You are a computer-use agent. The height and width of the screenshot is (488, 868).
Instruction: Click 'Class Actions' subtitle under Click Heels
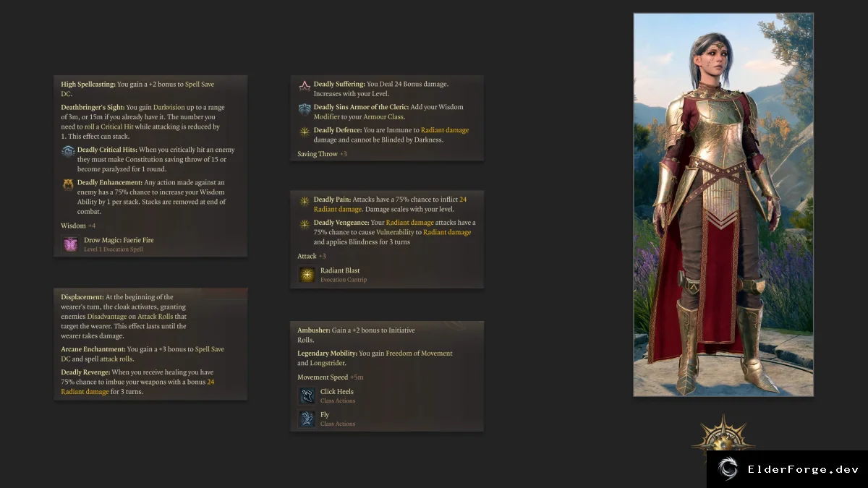coord(338,401)
